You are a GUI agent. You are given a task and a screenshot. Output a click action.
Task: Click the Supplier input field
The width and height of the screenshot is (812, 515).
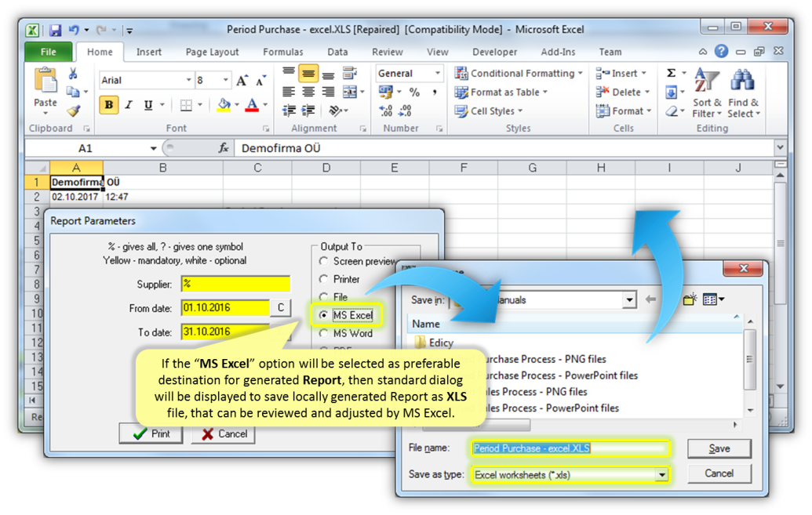(x=235, y=284)
